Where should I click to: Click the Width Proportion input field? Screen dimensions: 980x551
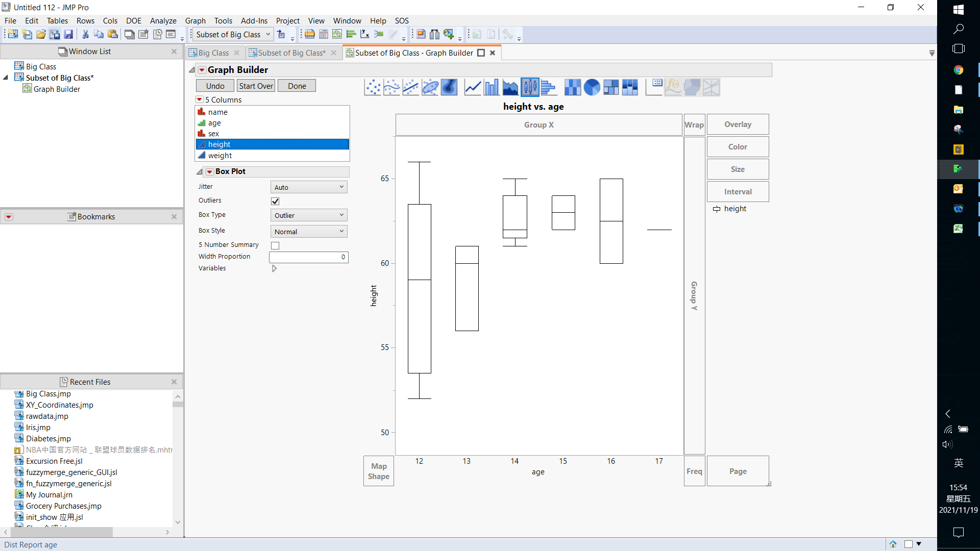click(309, 257)
